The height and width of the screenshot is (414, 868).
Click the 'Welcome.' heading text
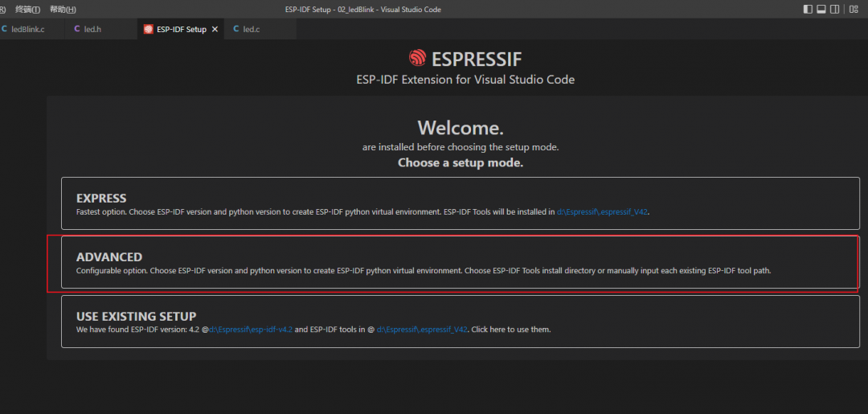pos(461,128)
